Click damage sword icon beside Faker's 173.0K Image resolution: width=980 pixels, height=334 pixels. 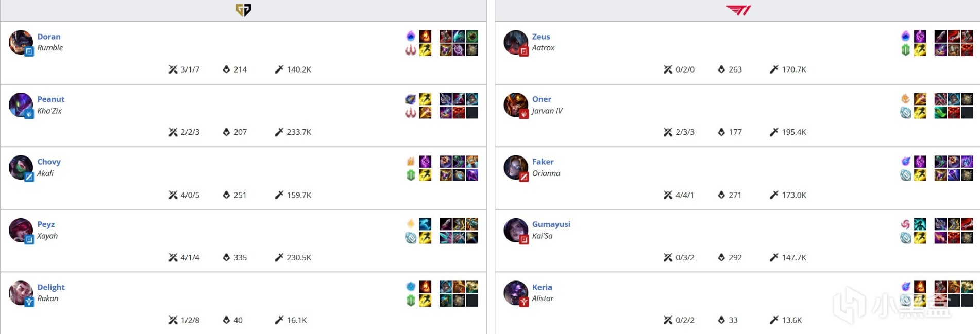(773, 195)
